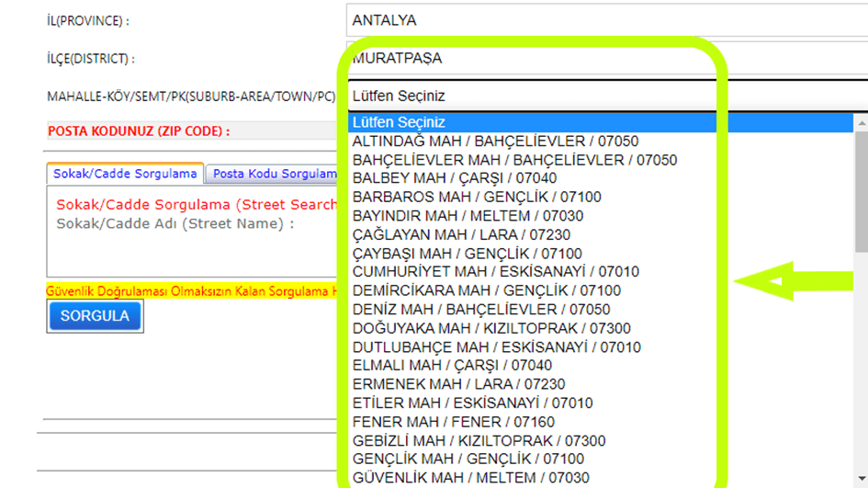Select ELMALI MAH / ÇARŞI / 07040
This screenshot has width=868, height=488.
tap(452, 366)
